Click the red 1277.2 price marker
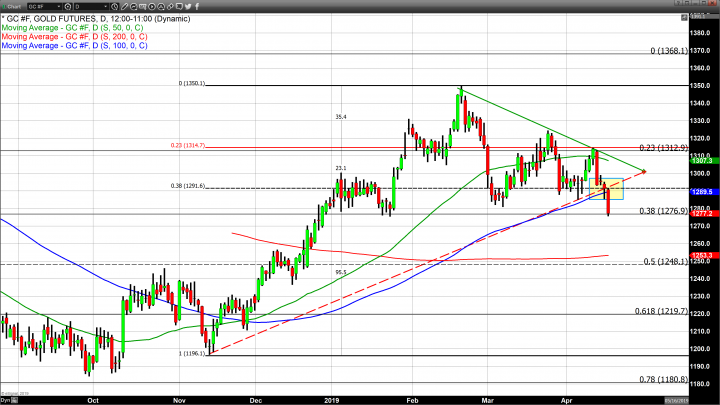The height and width of the screenshot is (405, 720). point(703,214)
